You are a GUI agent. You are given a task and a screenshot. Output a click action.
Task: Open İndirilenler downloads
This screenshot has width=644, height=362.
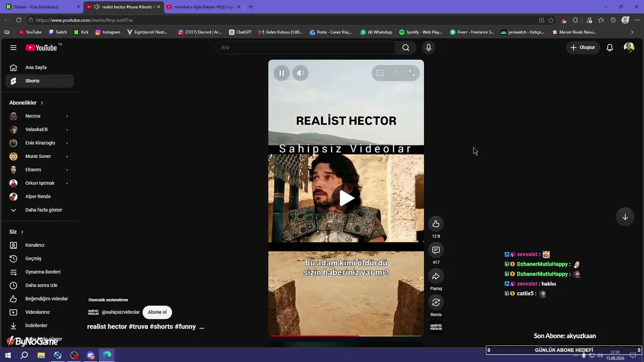click(x=40, y=326)
